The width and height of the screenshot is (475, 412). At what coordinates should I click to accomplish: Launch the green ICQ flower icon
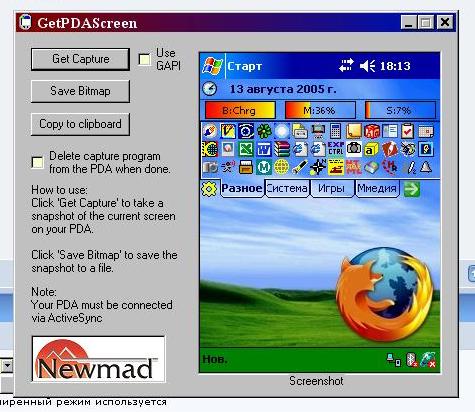tap(264, 131)
